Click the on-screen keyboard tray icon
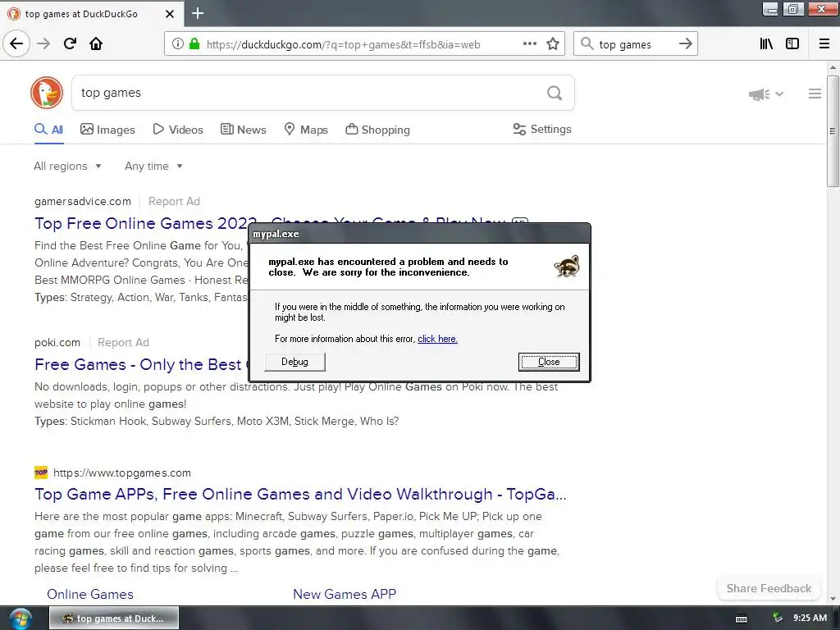The width and height of the screenshot is (840, 630). tap(742, 619)
